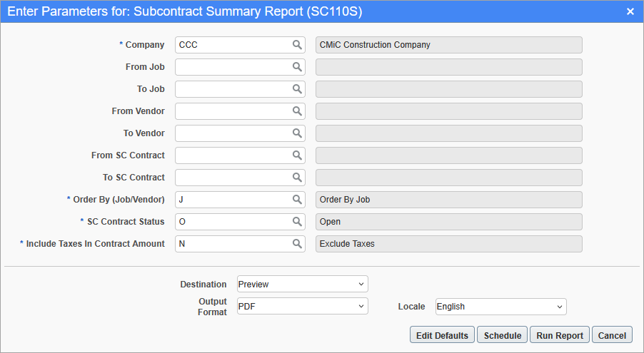The width and height of the screenshot is (644, 353).
Task: Open lookup for To Job field
Action: [297, 89]
